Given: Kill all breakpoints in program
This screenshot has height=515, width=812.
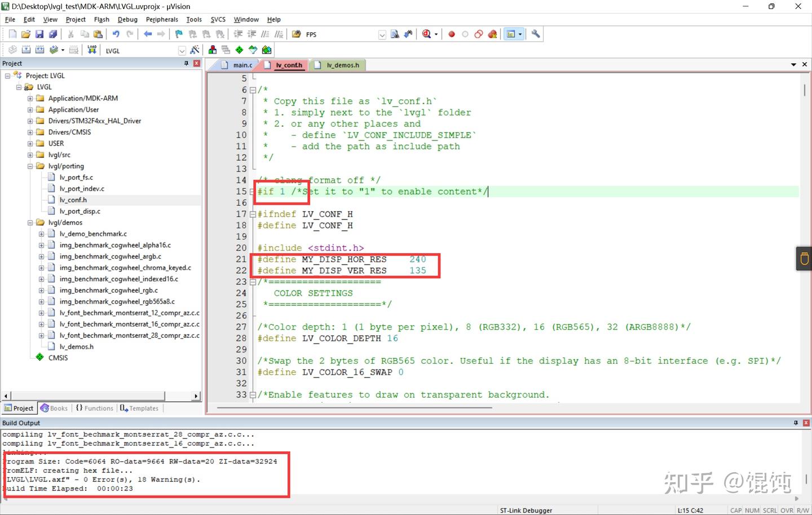Looking at the screenshot, I should 492,34.
